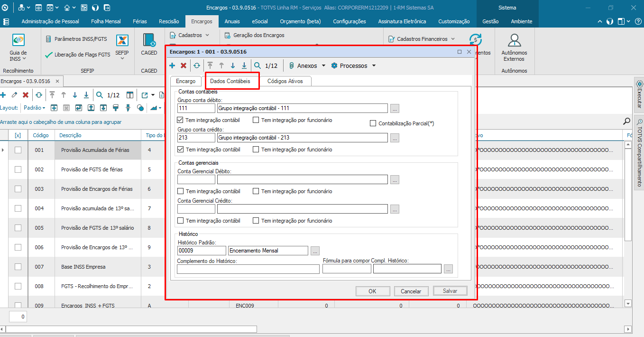Click the Grupo conta crédito code field containing 213
This screenshot has width=644, height=337.
coord(196,138)
